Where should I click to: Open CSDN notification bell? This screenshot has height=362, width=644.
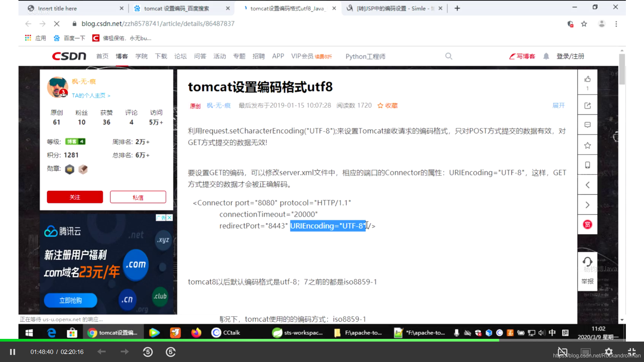(x=546, y=56)
